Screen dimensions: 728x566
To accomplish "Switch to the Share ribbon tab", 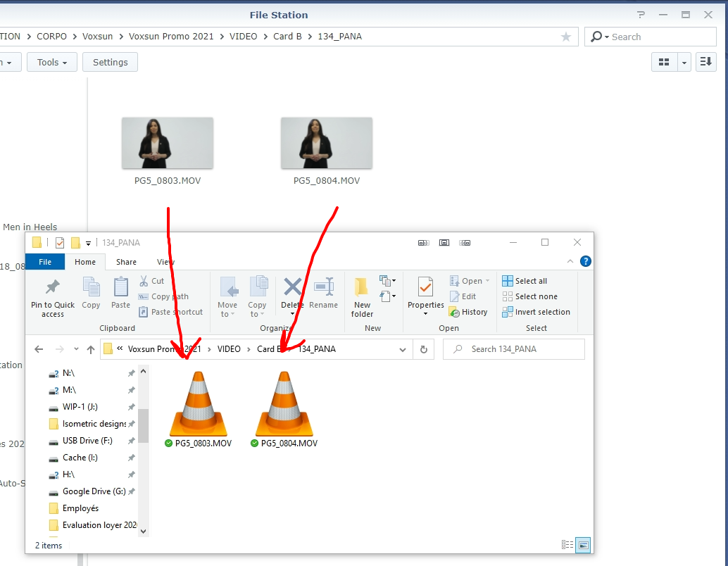I will click(126, 262).
